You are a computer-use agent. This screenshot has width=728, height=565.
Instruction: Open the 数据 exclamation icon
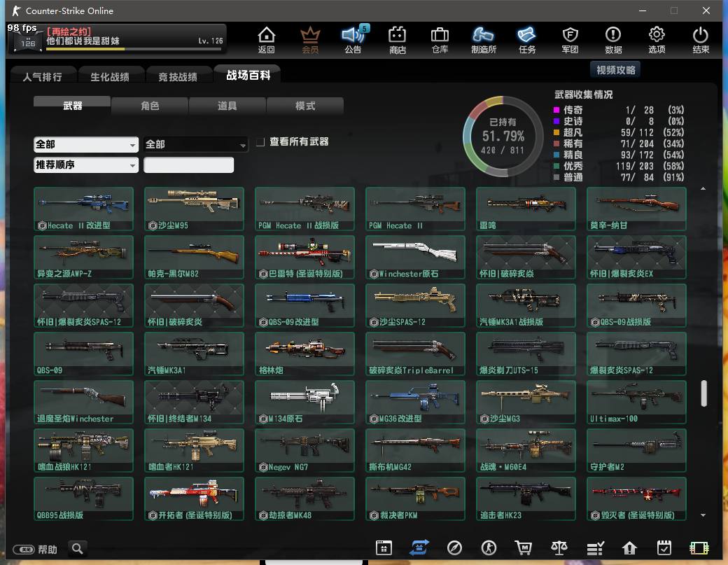[613, 39]
